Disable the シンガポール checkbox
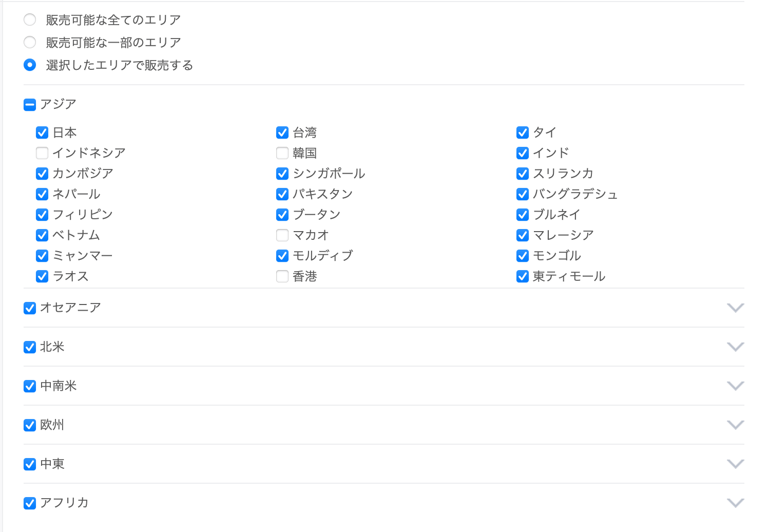The image size is (768, 532). coord(282,174)
